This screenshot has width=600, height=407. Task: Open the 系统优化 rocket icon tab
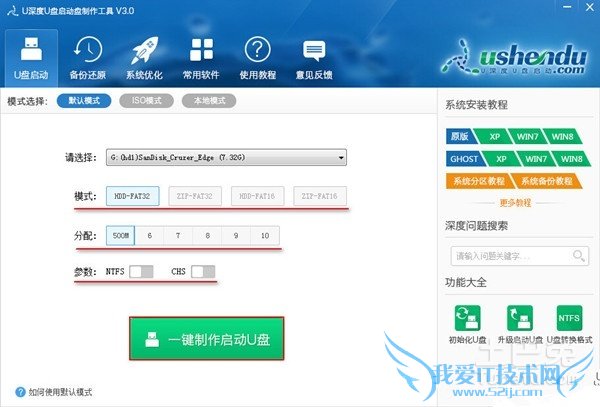click(x=144, y=58)
